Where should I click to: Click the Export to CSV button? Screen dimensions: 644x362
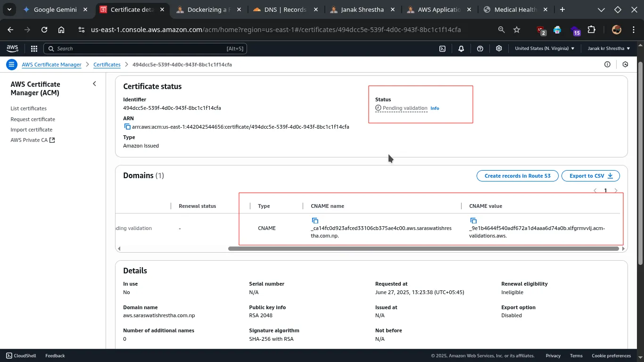point(591,176)
